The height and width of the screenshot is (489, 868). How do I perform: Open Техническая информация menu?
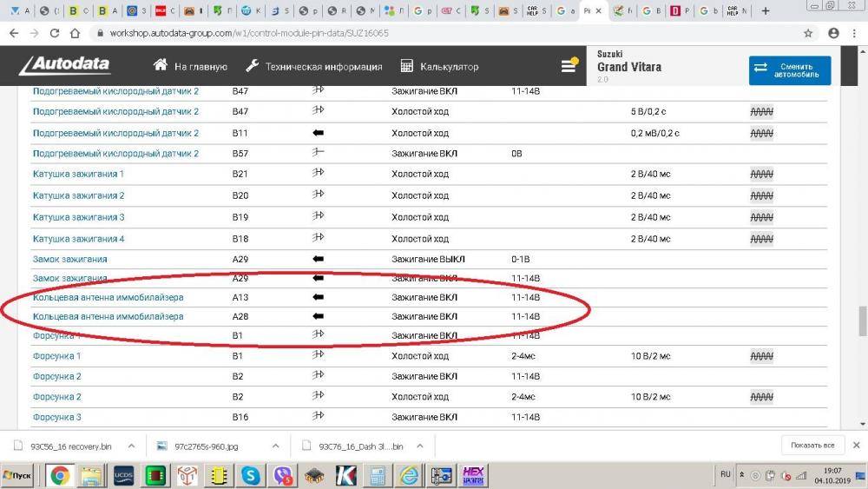click(313, 67)
